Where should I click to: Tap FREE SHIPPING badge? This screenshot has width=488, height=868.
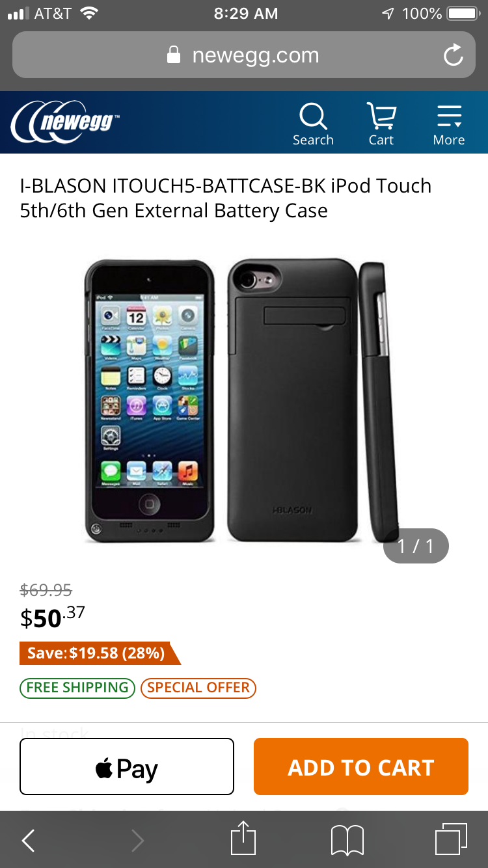tap(77, 688)
